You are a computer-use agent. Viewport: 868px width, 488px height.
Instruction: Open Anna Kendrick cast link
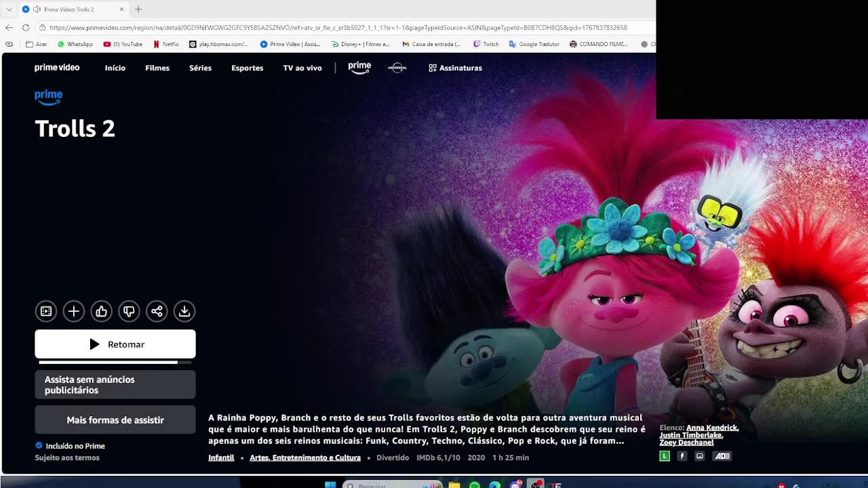tap(712, 428)
